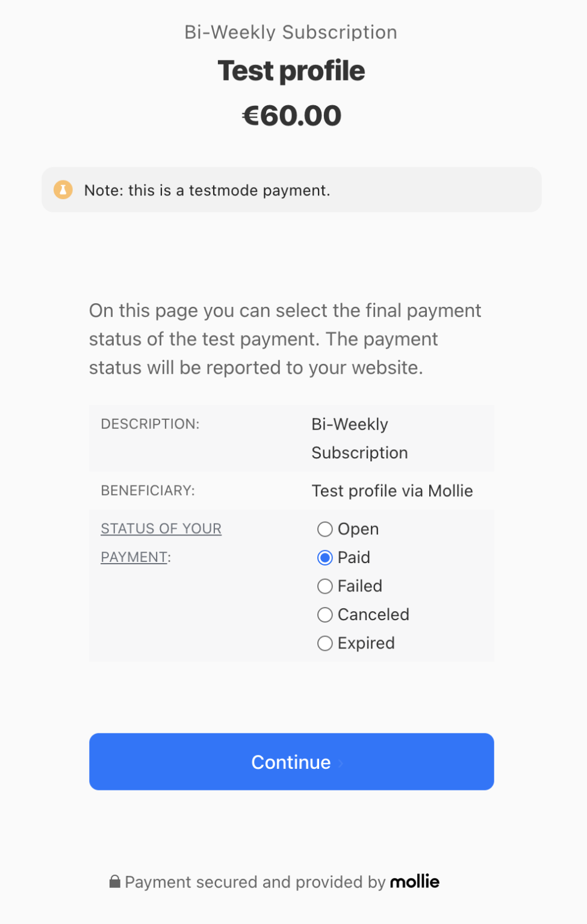Screen dimensions: 587x924
Task: Set the payment status to Expired
Action: click(x=325, y=643)
